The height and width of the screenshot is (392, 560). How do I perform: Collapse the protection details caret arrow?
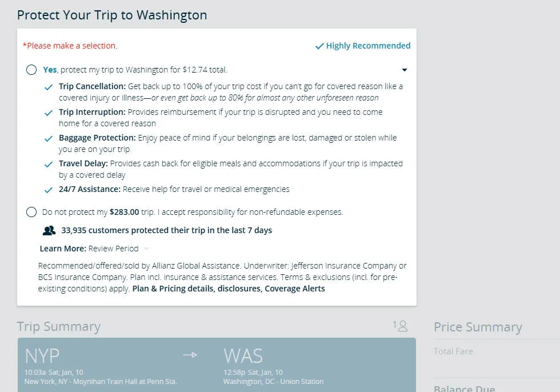[405, 70]
